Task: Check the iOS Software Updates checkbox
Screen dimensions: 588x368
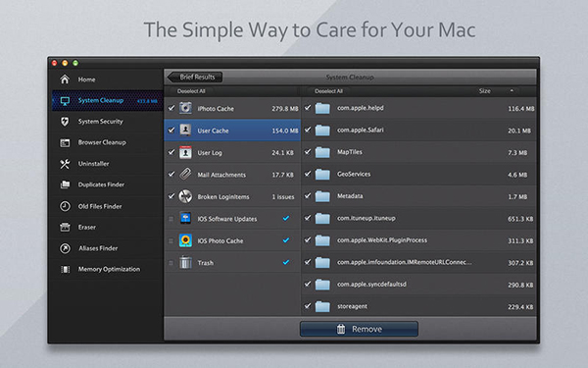Action: coord(171,219)
